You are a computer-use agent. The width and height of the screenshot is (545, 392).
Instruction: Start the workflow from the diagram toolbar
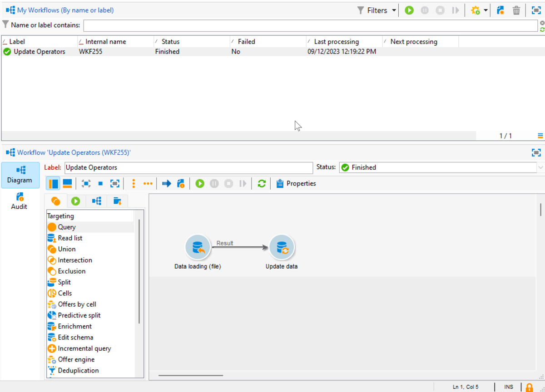pos(200,183)
